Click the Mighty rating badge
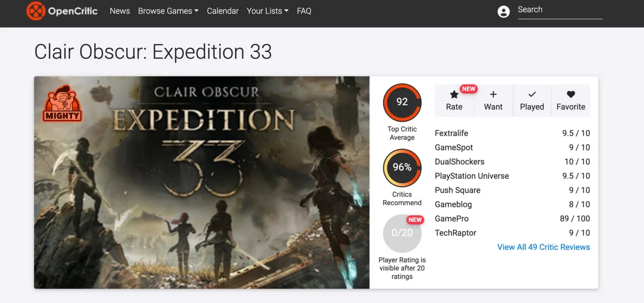This screenshot has width=644, height=303. point(62,103)
